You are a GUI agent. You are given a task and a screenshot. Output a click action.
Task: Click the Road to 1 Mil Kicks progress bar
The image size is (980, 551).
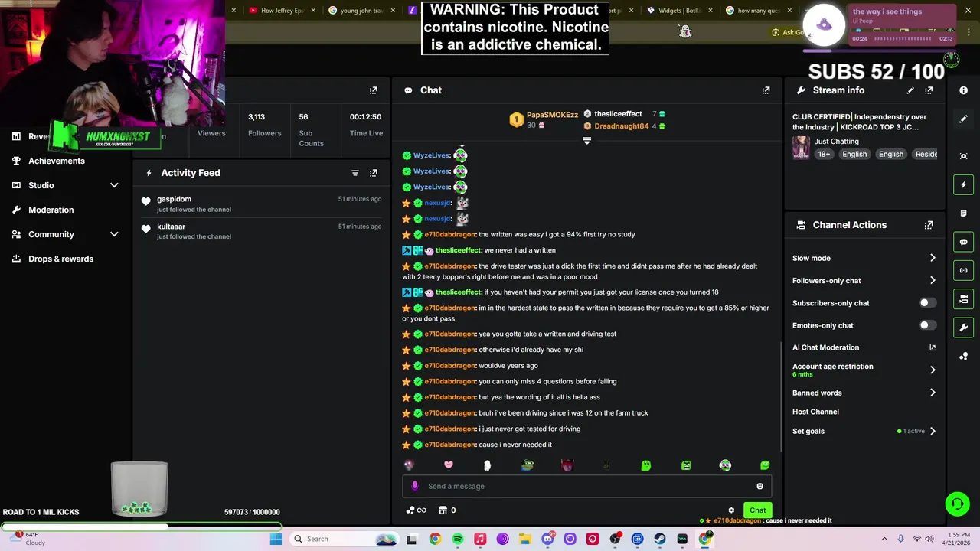click(141, 527)
